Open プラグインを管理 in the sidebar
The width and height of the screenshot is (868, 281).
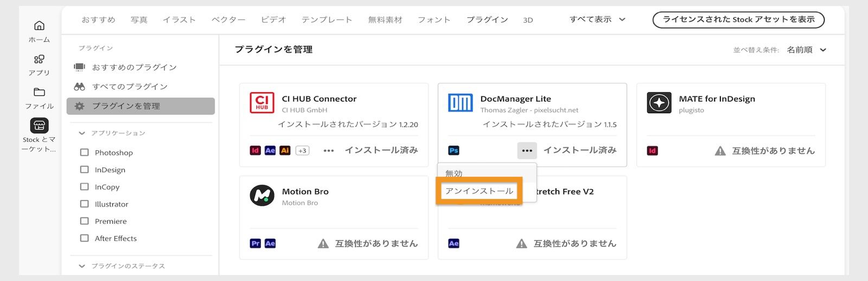tap(141, 106)
